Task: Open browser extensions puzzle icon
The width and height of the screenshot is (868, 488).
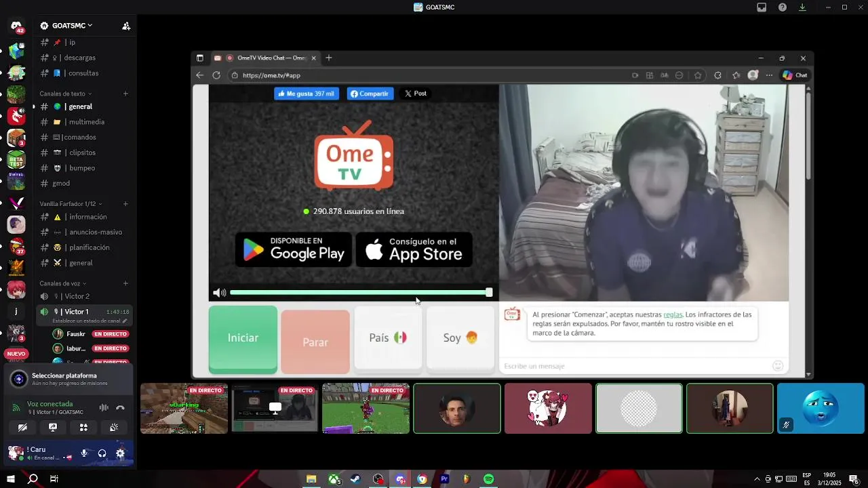Action: click(718, 75)
